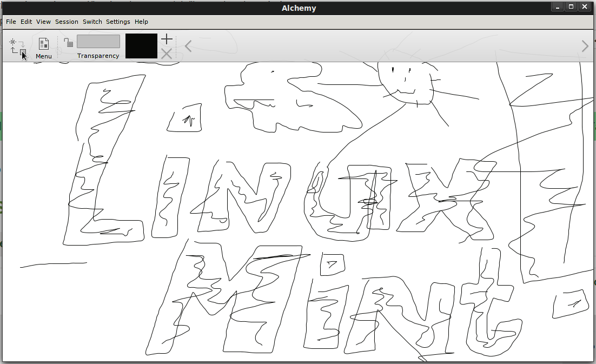Screen dimensions: 596x364
Task: Select the black colour swatch
Action: coord(141,46)
